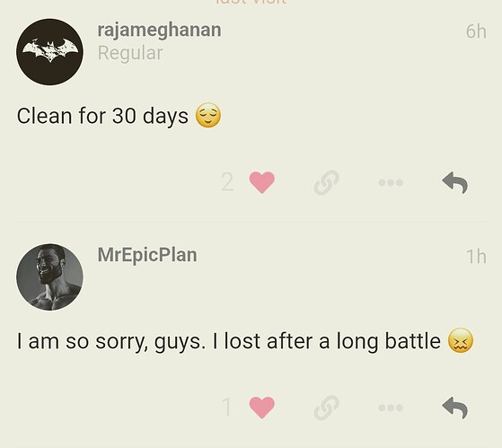Copy link to MrEpicPlan's post
Viewport: 502px width, 448px height.
tap(326, 408)
